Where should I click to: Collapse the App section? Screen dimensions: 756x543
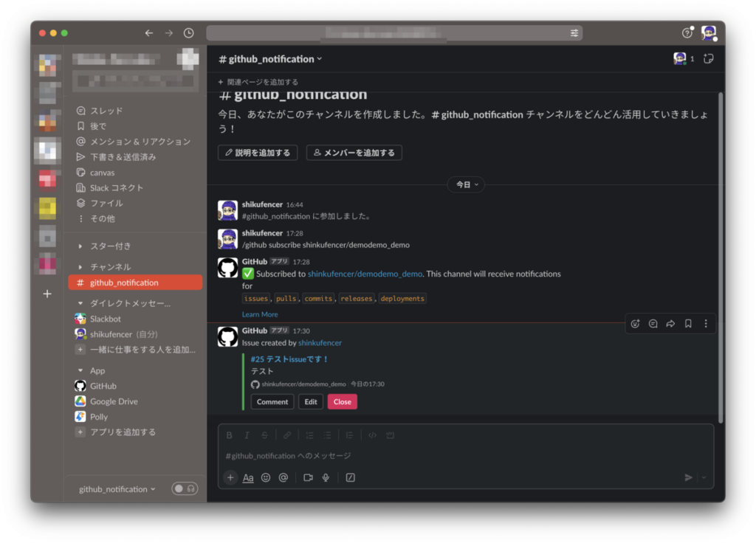click(x=80, y=370)
